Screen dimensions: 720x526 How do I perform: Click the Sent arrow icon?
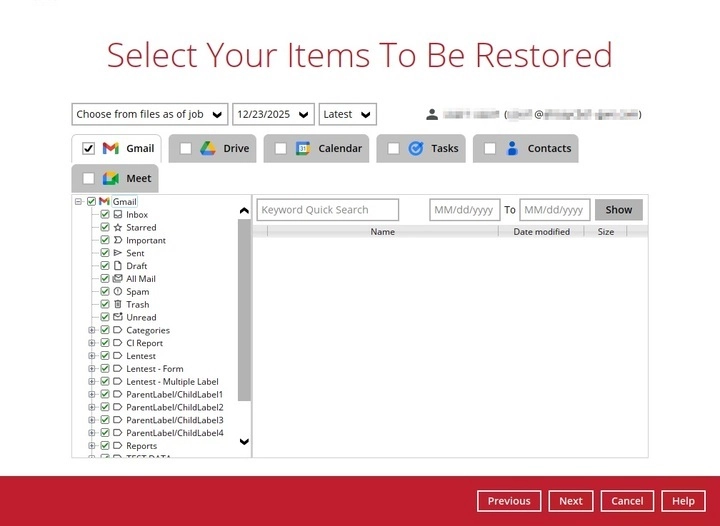[118, 253]
